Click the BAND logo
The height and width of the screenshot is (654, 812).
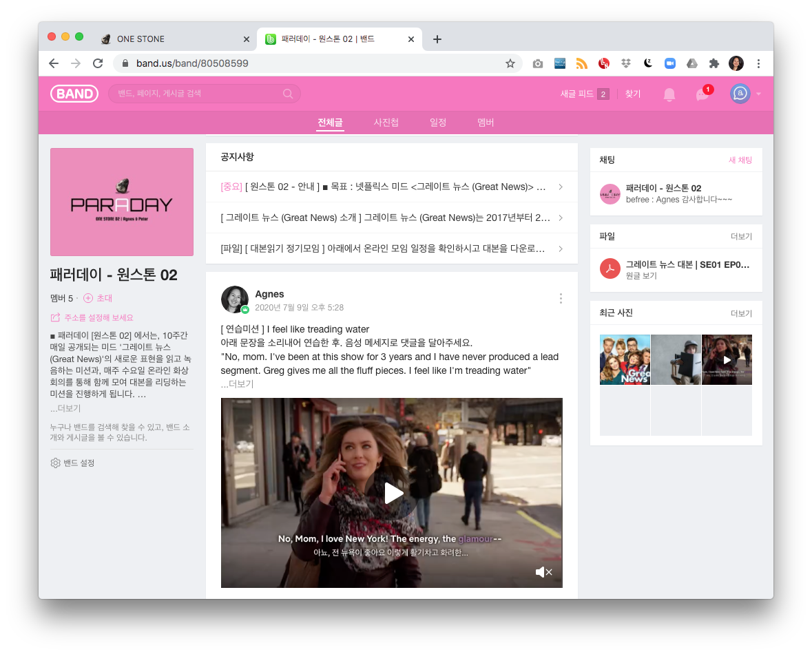(x=74, y=94)
